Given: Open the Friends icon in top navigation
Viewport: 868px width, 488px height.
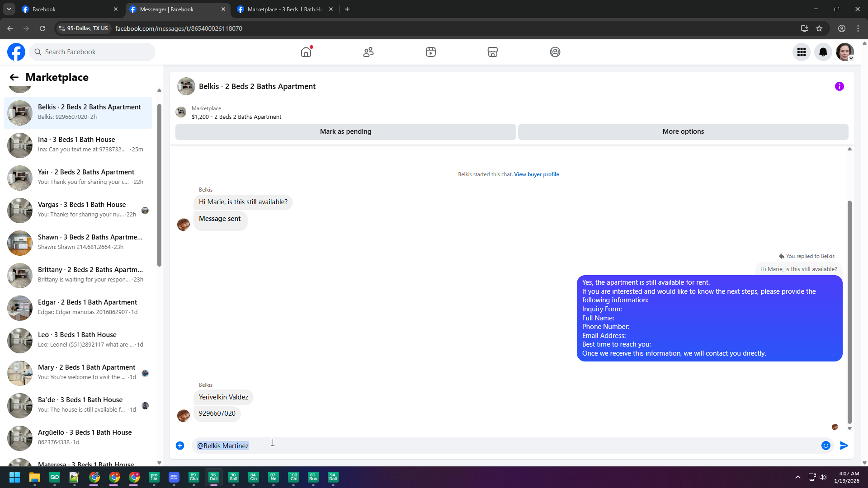Looking at the screenshot, I should click(x=368, y=52).
